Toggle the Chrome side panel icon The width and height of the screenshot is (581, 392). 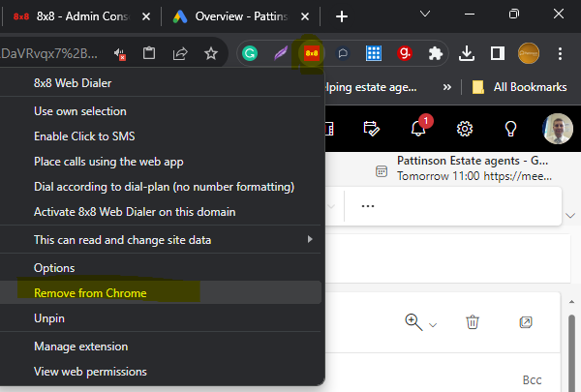[498, 53]
